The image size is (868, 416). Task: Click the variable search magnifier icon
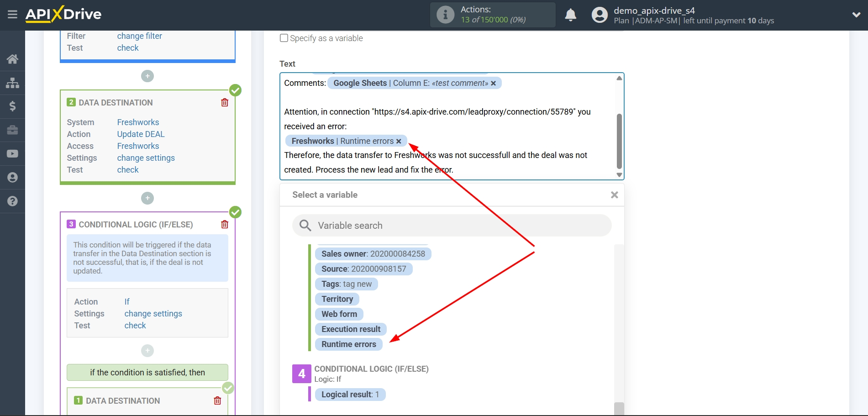305,226
